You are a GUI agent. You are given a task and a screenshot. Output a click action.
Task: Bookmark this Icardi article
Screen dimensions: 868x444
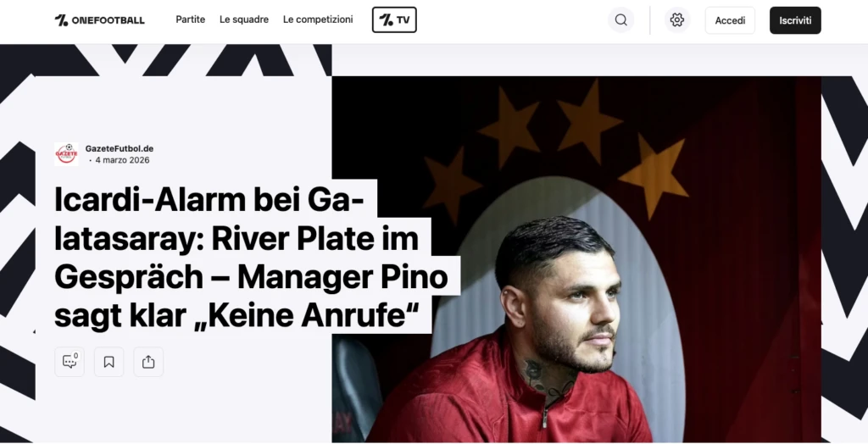click(x=109, y=362)
